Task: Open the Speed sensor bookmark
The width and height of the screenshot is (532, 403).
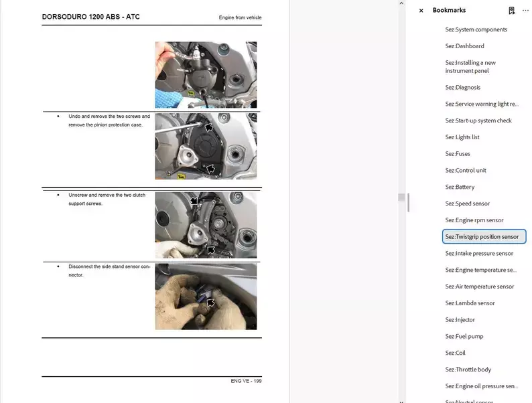Action: click(467, 204)
